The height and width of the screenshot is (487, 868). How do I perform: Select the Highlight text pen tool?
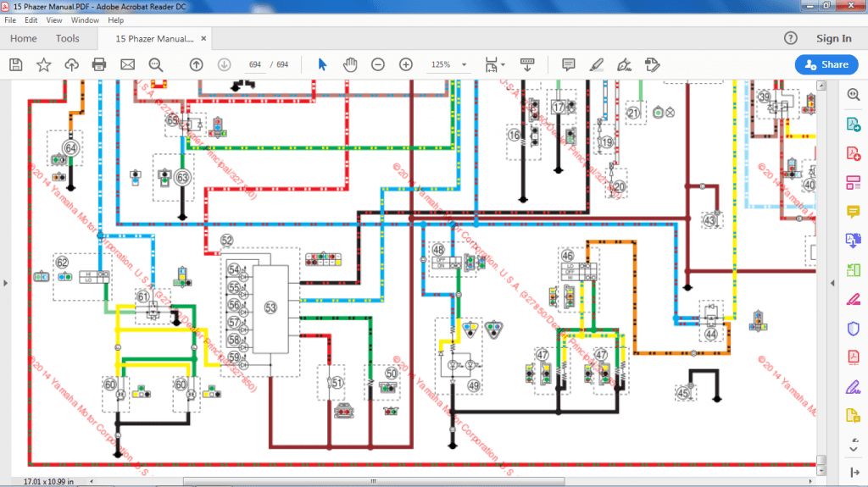(x=596, y=64)
